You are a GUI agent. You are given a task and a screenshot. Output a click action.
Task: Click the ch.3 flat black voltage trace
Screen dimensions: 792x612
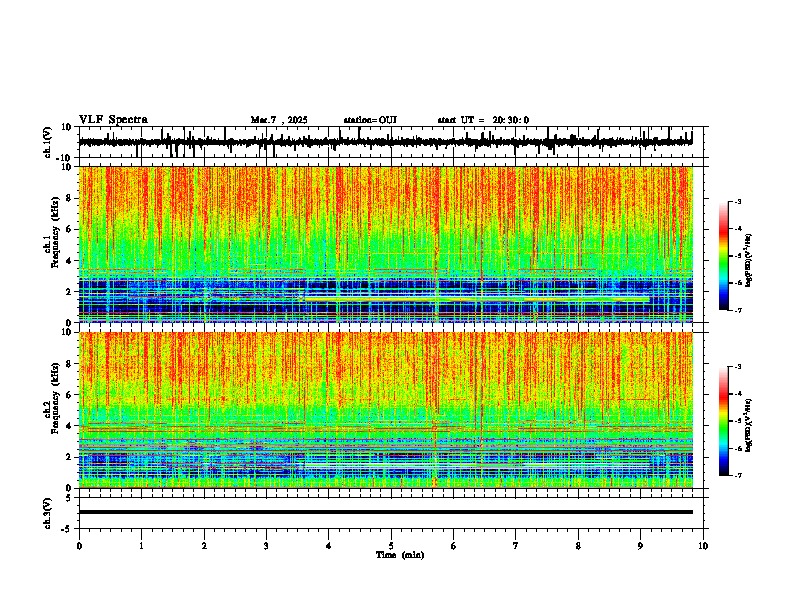[x=386, y=512]
